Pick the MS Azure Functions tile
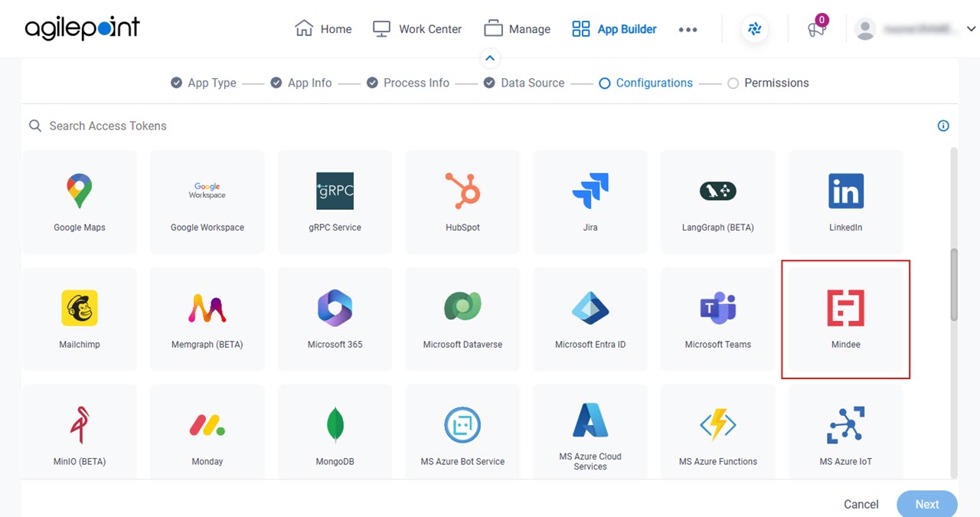 click(718, 432)
